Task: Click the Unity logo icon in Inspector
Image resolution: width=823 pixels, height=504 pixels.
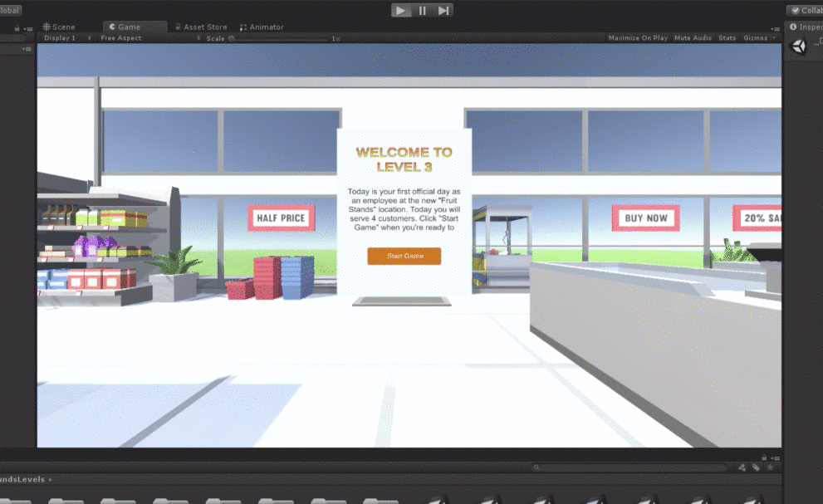Action: [x=798, y=46]
